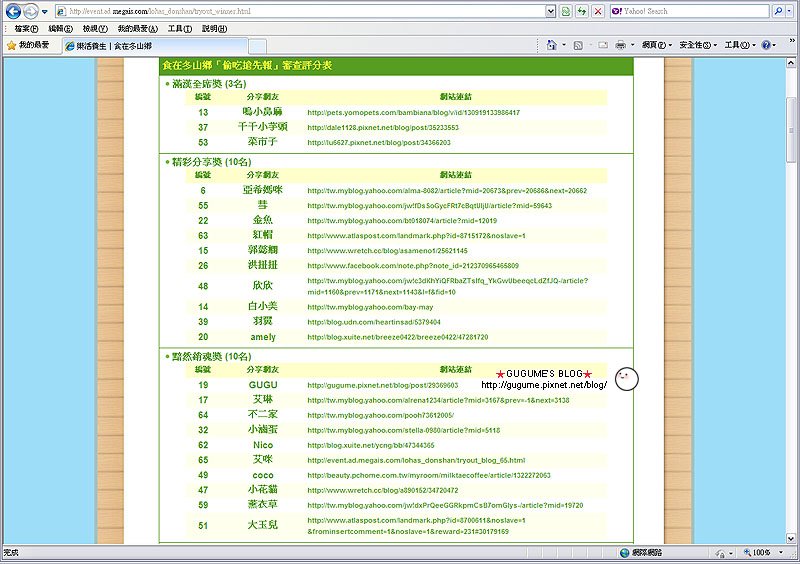The image size is (800, 564).
Task: Open the 工具(T) menu in menu bar
Action: coord(180,29)
